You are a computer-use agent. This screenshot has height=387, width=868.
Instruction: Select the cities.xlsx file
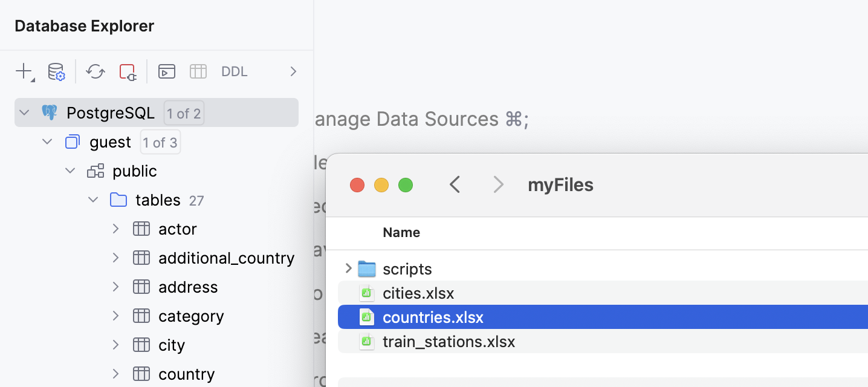tap(418, 293)
